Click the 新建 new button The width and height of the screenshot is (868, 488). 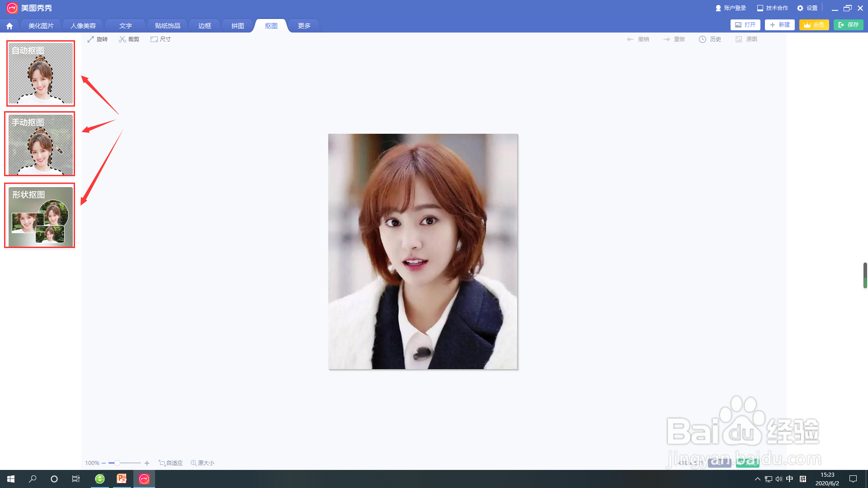click(x=779, y=25)
